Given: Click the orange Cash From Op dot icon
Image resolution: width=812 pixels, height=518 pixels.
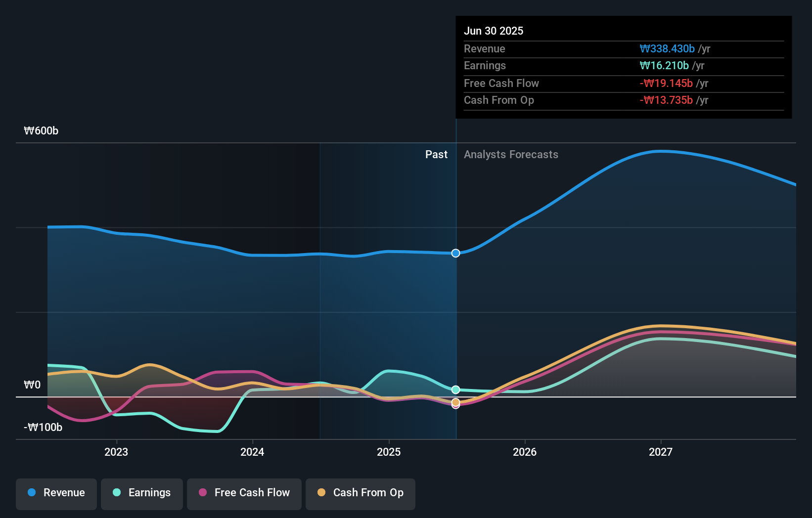Looking at the screenshot, I should click(x=321, y=493).
